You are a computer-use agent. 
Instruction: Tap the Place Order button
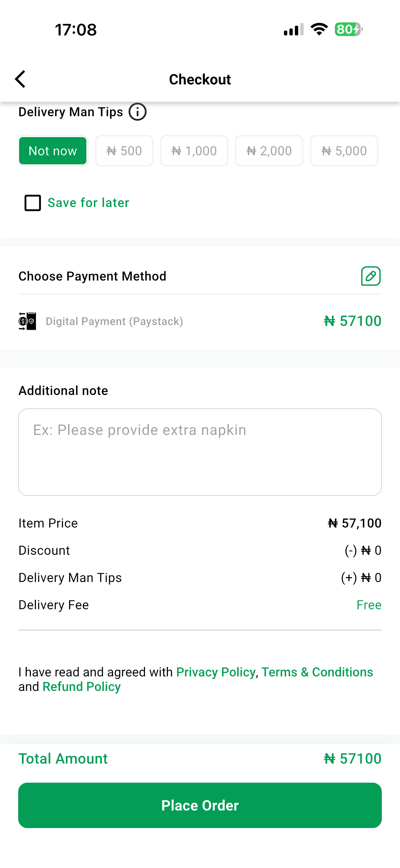pos(200,805)
